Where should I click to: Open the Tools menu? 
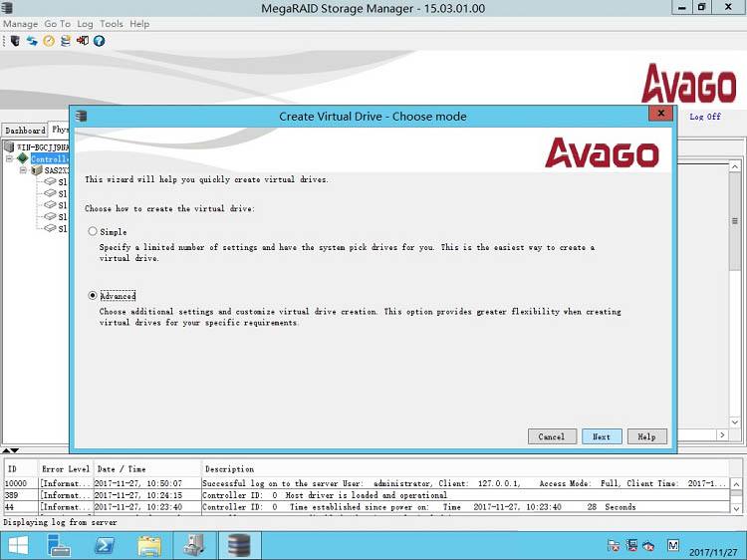(111, 24)
